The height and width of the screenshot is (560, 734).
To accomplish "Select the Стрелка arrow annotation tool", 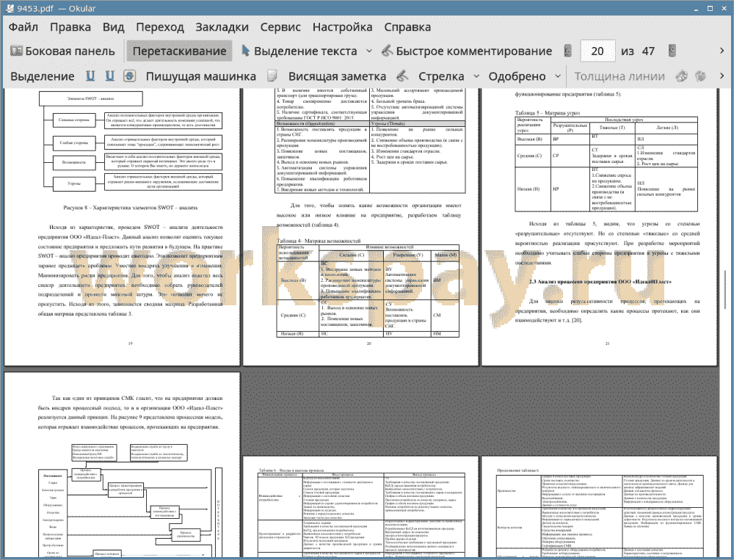I will 441,76.
